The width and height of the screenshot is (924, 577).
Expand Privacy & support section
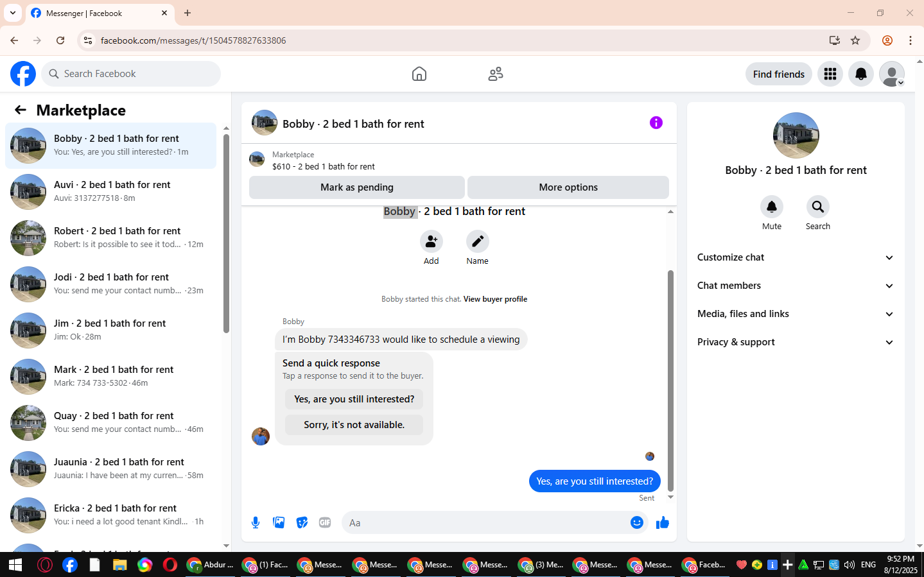click(x=796, y=342)
